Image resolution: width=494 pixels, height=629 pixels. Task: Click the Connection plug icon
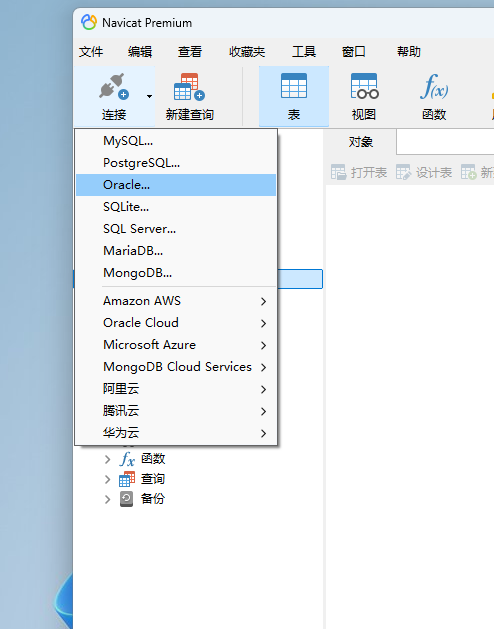[114, 86]
